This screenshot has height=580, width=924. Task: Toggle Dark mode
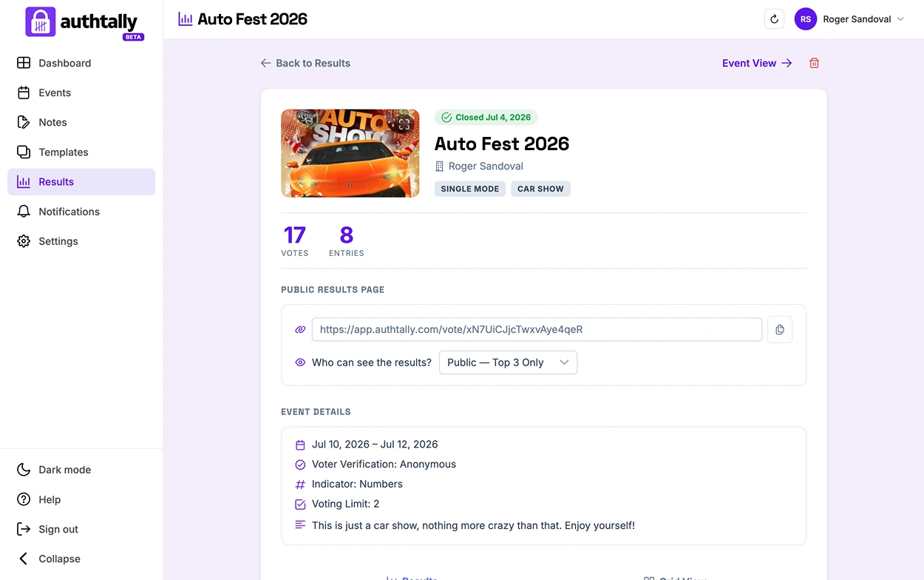[x=81, y=470]
